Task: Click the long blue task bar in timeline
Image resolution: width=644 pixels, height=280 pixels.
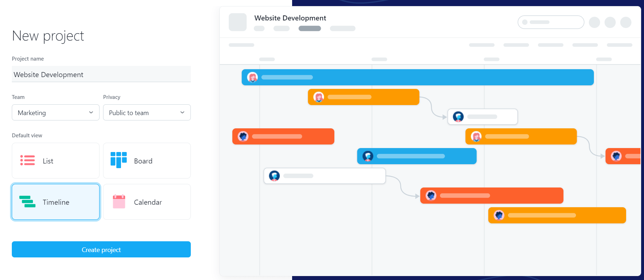Action: point(418,77)
